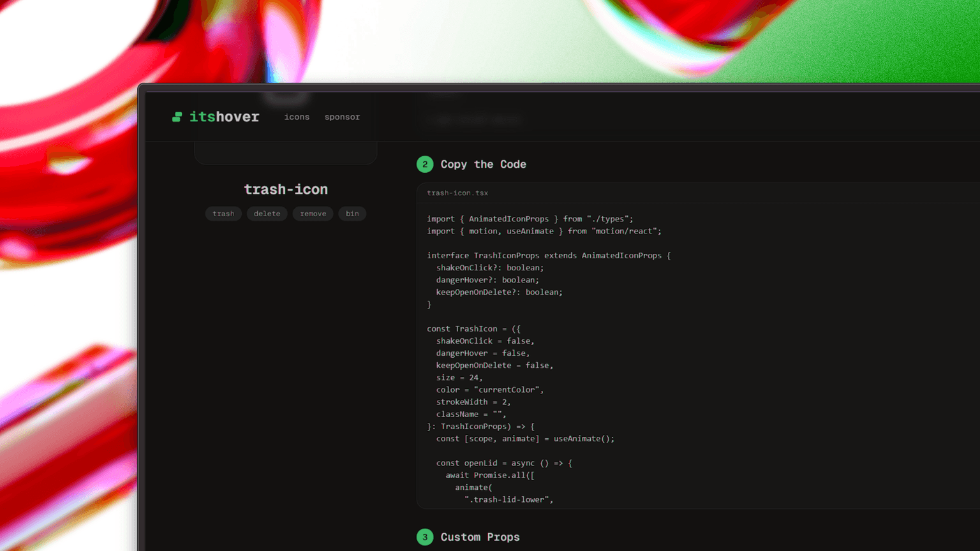Select the bin tag chip
980x551 pixels.
[352, 214]
